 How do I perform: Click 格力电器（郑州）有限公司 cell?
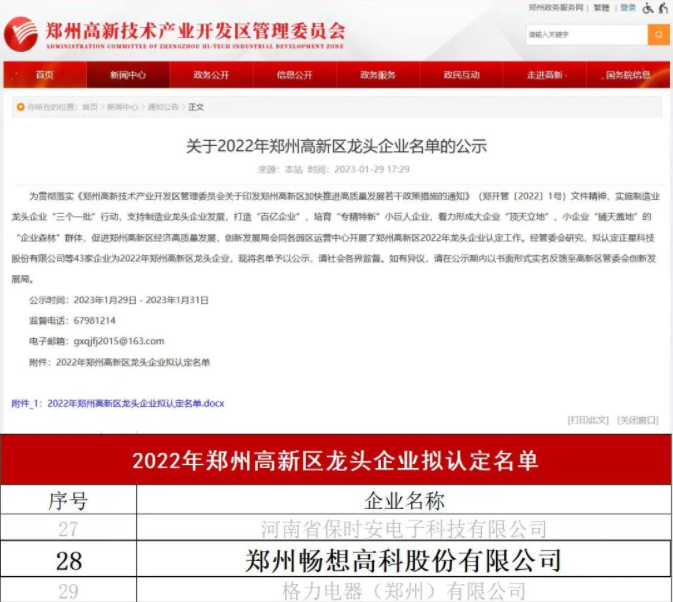pyautogui.click(x=404, y=590)
